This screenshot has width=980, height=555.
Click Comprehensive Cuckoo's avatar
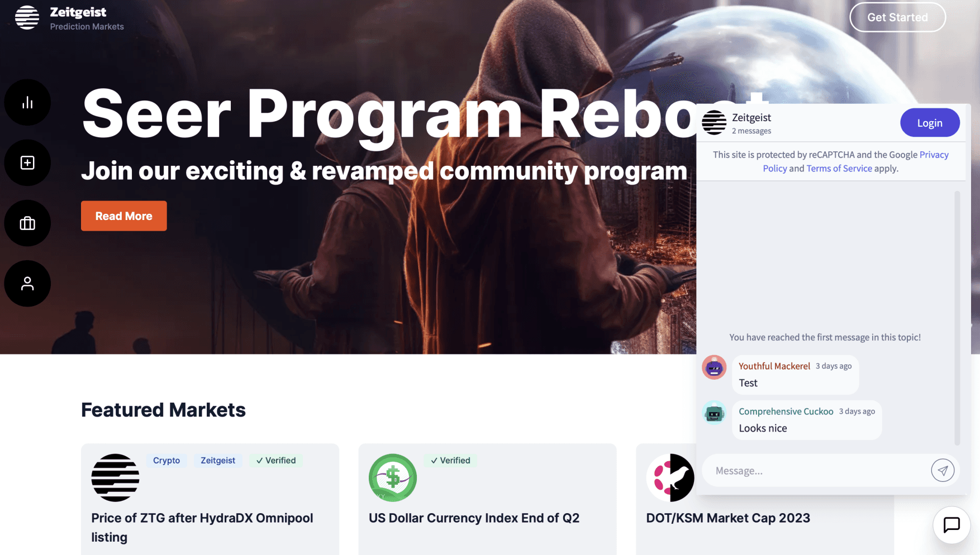(714, 413)
